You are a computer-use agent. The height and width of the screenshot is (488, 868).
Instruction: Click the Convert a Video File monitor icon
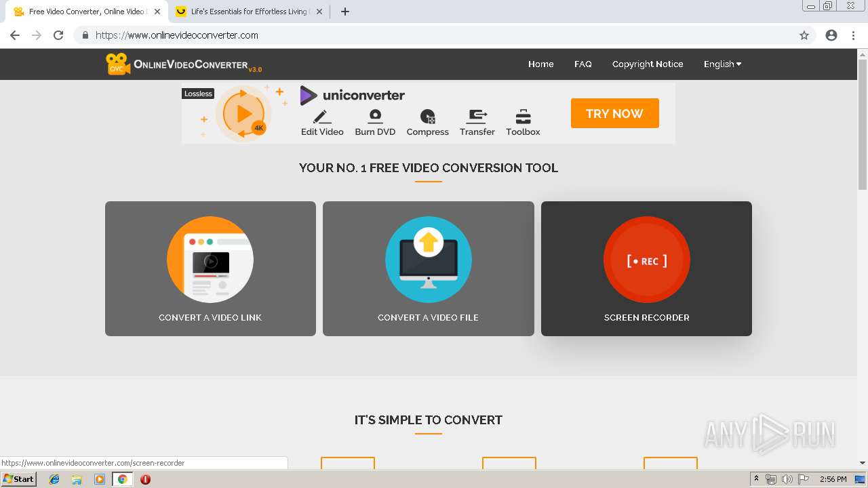pyautogui.click(x=429, y=260)
